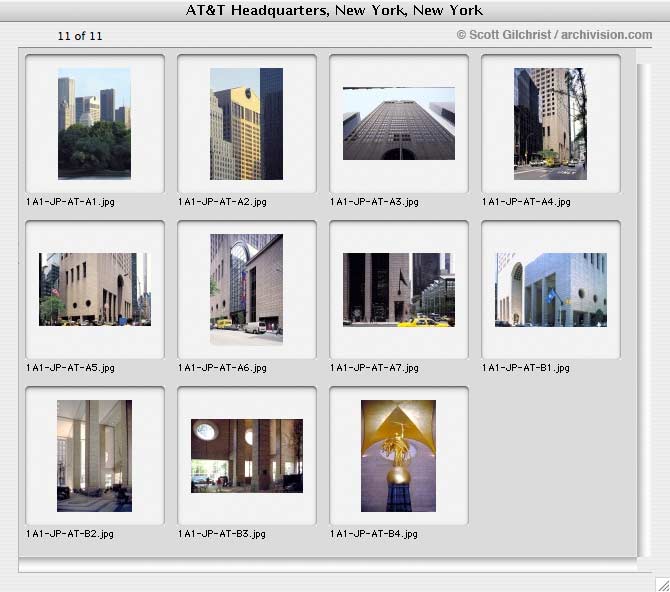Click the filename 1A1-JP-AT-A2.jpg
The image size is (670, 592).
point(222,202)
